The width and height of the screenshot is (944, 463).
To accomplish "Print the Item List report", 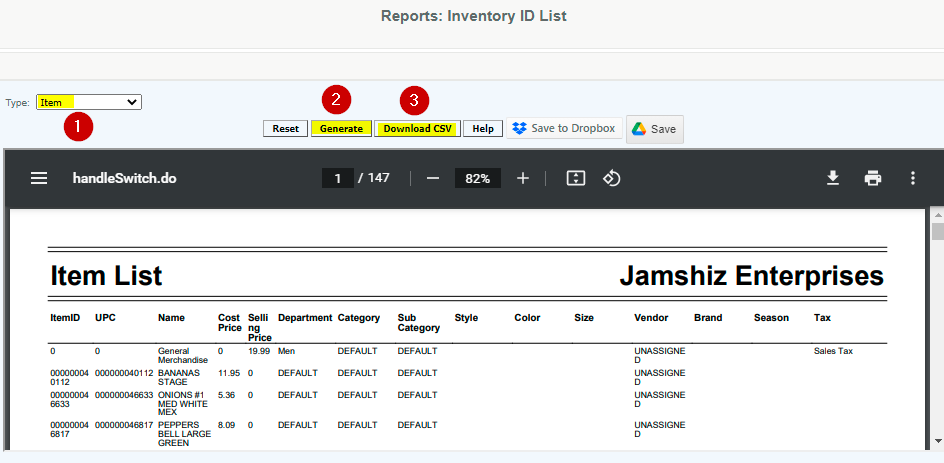I will (873, 178).
